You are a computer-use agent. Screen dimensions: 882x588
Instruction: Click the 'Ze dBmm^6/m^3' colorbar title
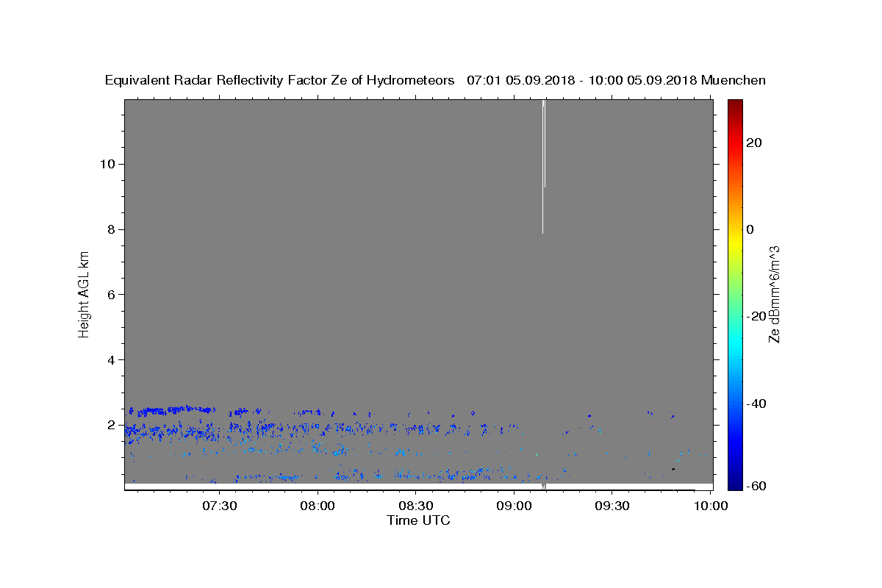point(773,294)
